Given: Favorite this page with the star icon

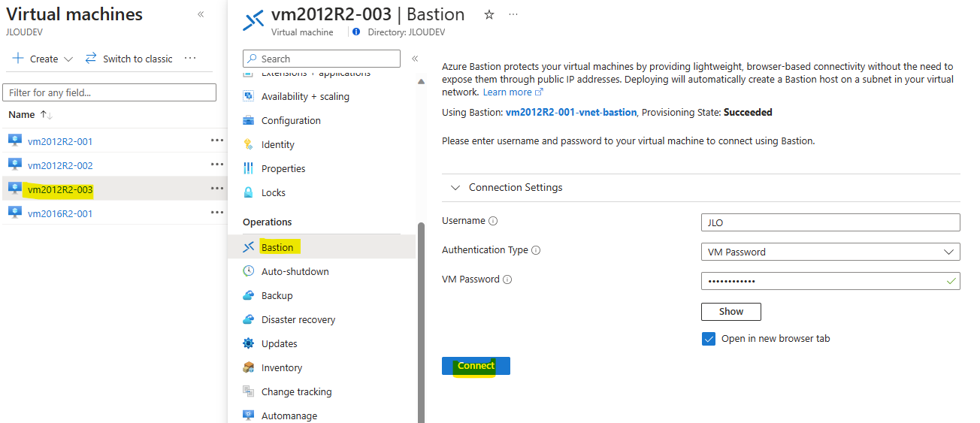Looking at the screenshot, I should tap(489, 14).
